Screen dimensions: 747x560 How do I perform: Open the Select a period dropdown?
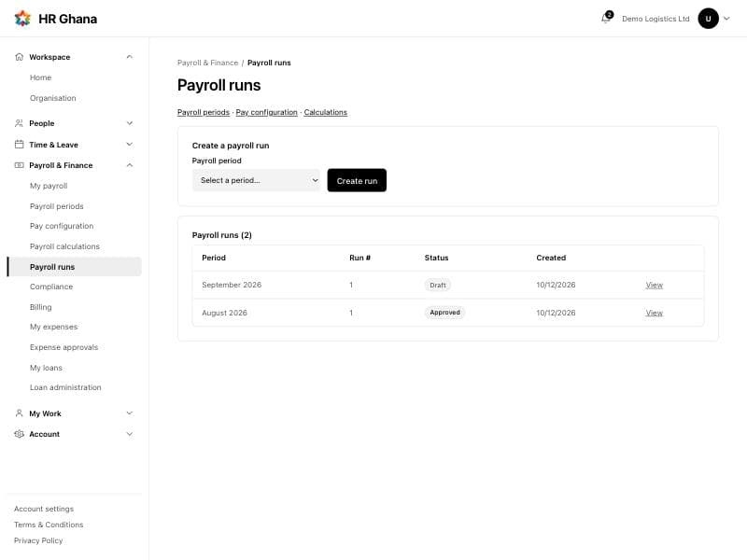(256, 180)
